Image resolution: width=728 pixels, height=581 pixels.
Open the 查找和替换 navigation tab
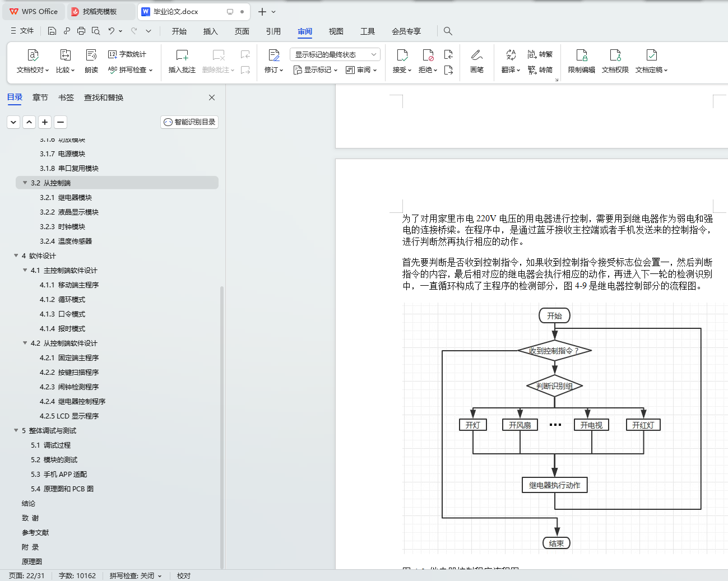104,97
